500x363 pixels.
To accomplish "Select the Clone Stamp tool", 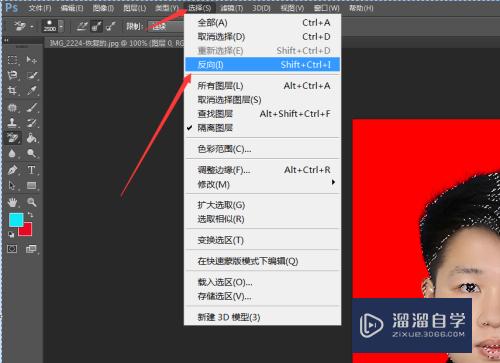I will [12, 123].
